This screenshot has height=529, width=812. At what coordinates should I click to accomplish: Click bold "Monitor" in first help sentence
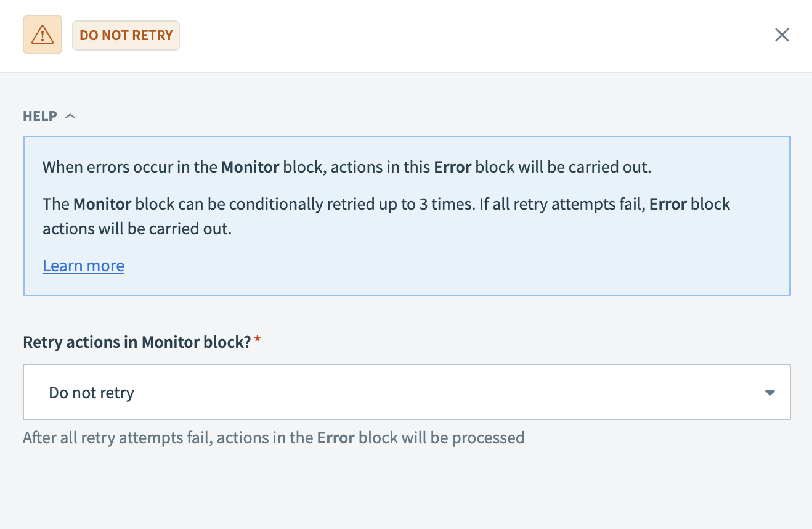[250, 167]
